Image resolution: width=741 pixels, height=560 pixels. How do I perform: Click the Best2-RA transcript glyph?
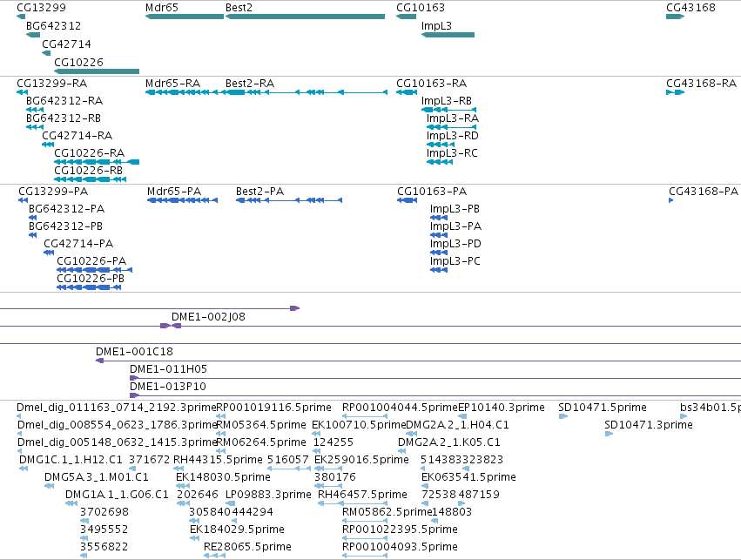coord(307,92)
